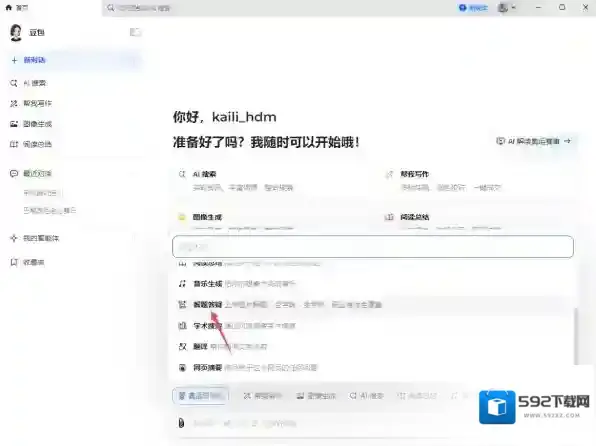Screen dimensions: 596x446
Task: Click the yellow 图像生成 card icon
Action: point(182,217)
